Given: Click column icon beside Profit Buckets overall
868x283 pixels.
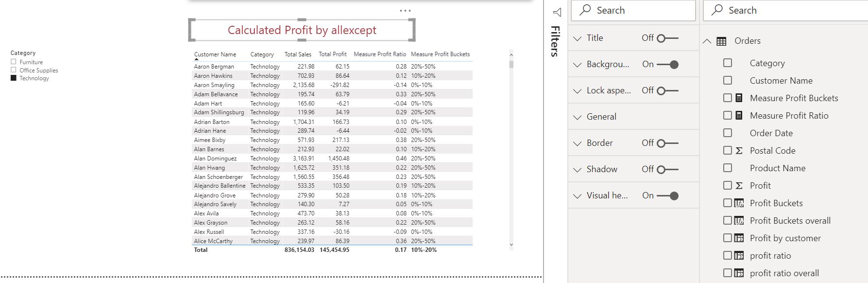Looking at the screenshot, I should [739, 221].
